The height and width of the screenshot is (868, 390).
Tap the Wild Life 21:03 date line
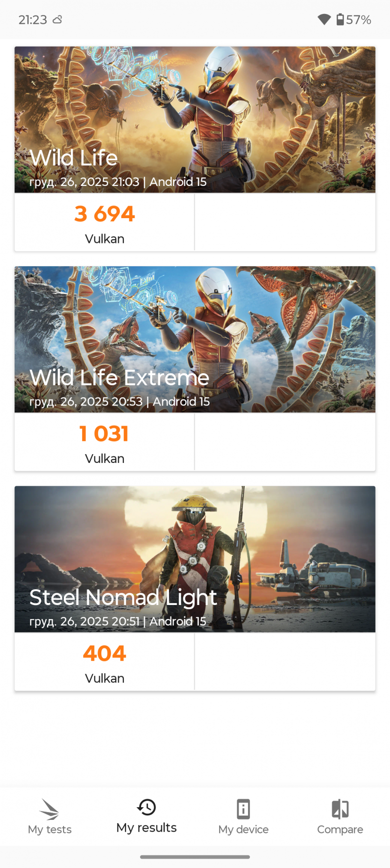tap(118, 182)
